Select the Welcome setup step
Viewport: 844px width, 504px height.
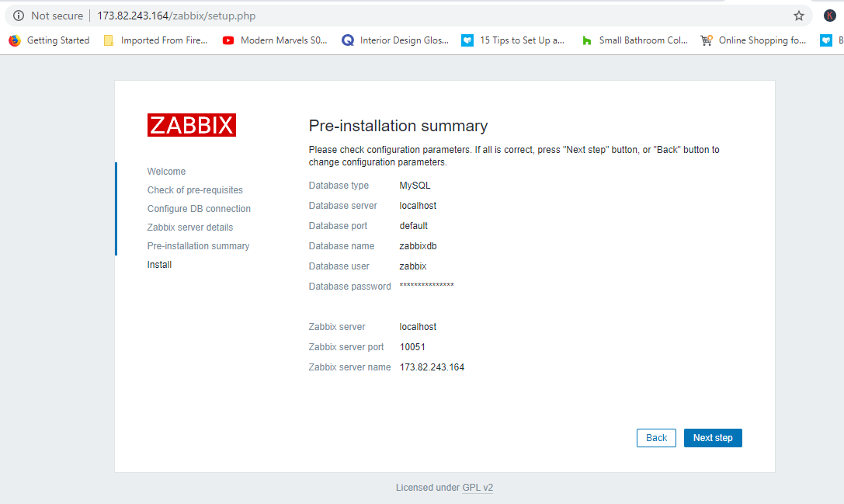[x=166, y=171]
